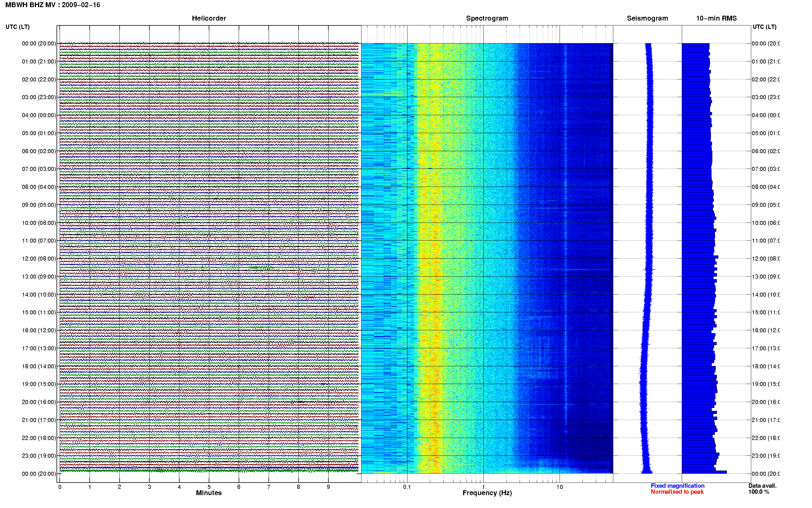Click the left '00:00 (20:00)' top time label
Viewport: 812px width, 508px height.
[39, 43]
